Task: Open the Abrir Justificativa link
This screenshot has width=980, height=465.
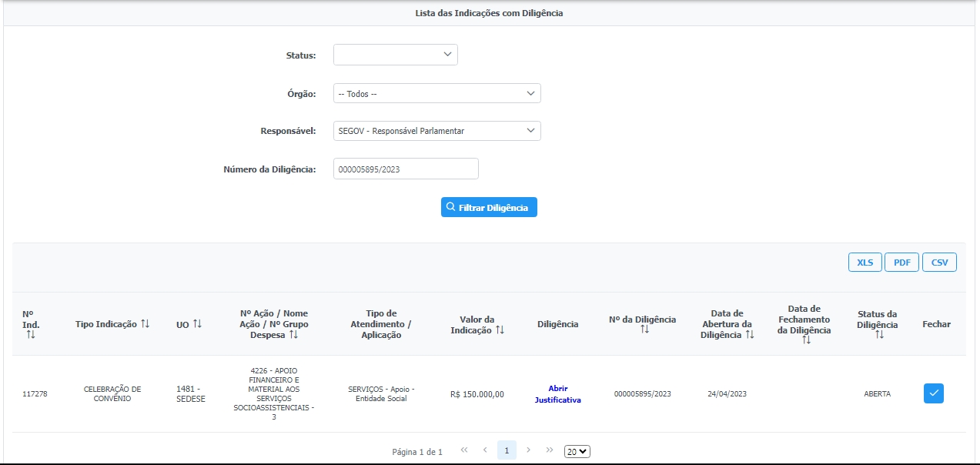Action: (558, 394)
